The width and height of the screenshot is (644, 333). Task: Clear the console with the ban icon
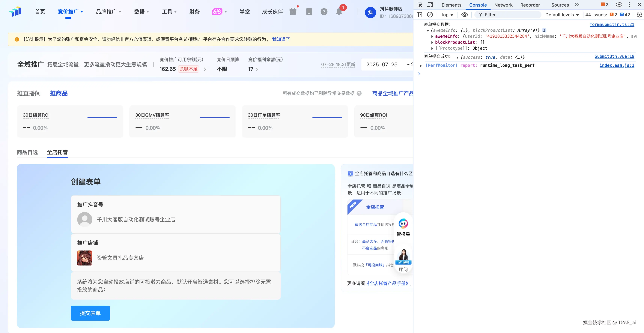point(430,15)
